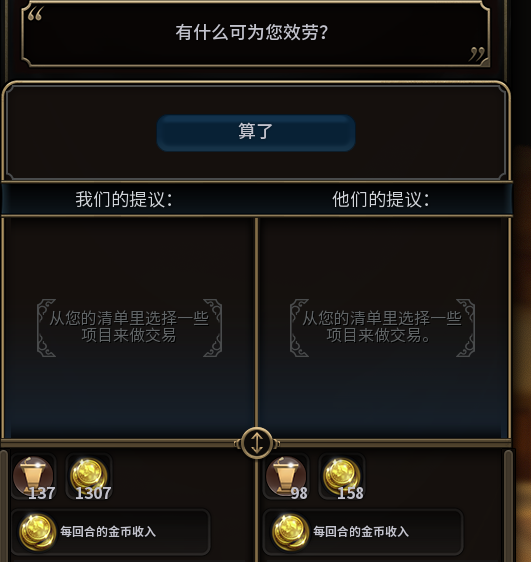Click the empty placeholder under 我们的提议
Viewport: 531px width, 562px height.
point(129,328)
